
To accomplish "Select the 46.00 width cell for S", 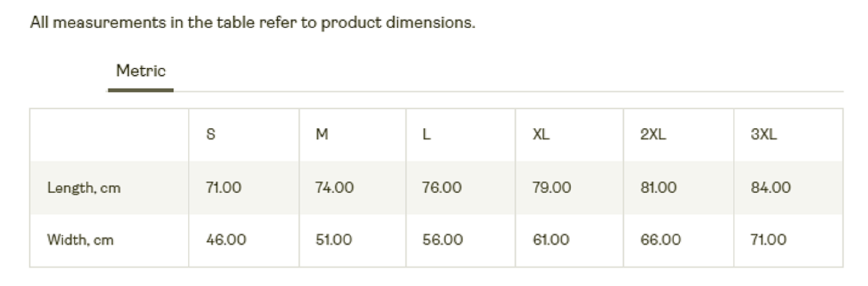I will 244,240.
